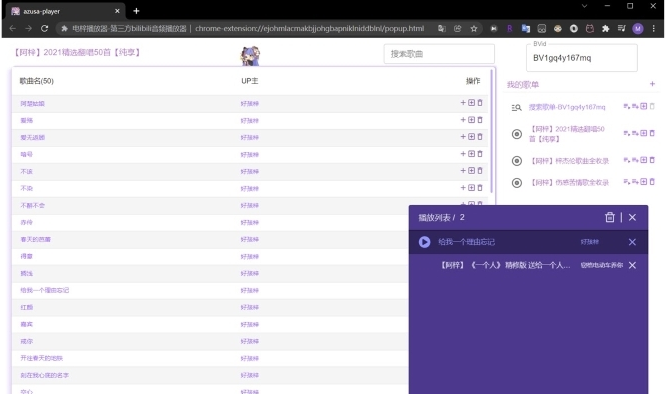
Task: Play 给我一个理由忘记 in the play queue
Action: coord(424,242)
